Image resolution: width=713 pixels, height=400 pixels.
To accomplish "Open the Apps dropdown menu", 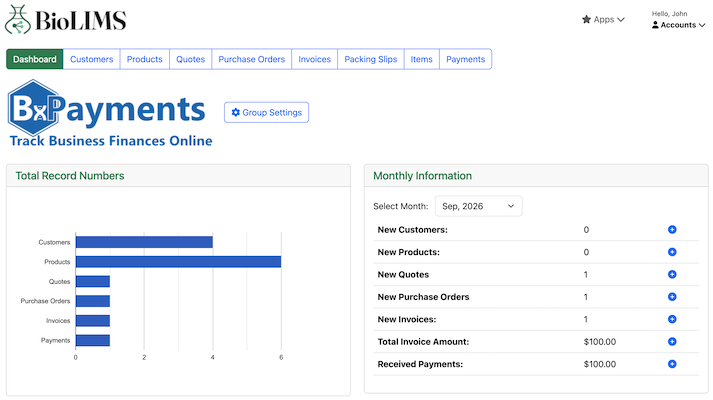I will pos(603,20).
